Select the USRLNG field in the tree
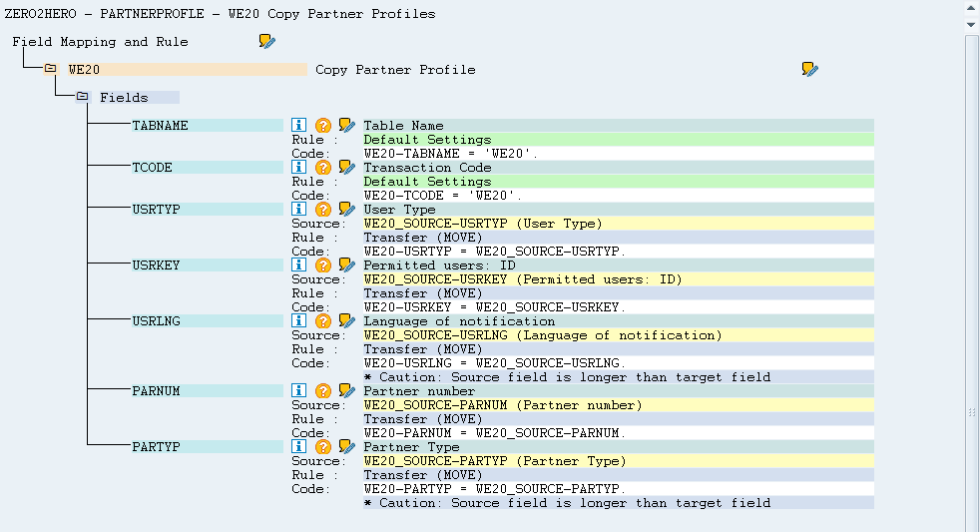The height and width of the screenshot is (532, 980). pyautogui.click(x=156, y=321)
